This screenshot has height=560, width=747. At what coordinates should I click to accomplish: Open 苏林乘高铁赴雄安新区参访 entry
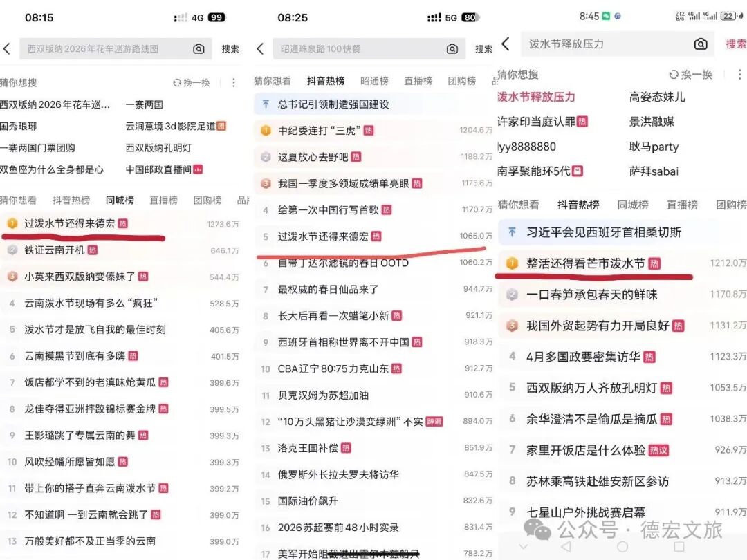[x=622, y=481]
